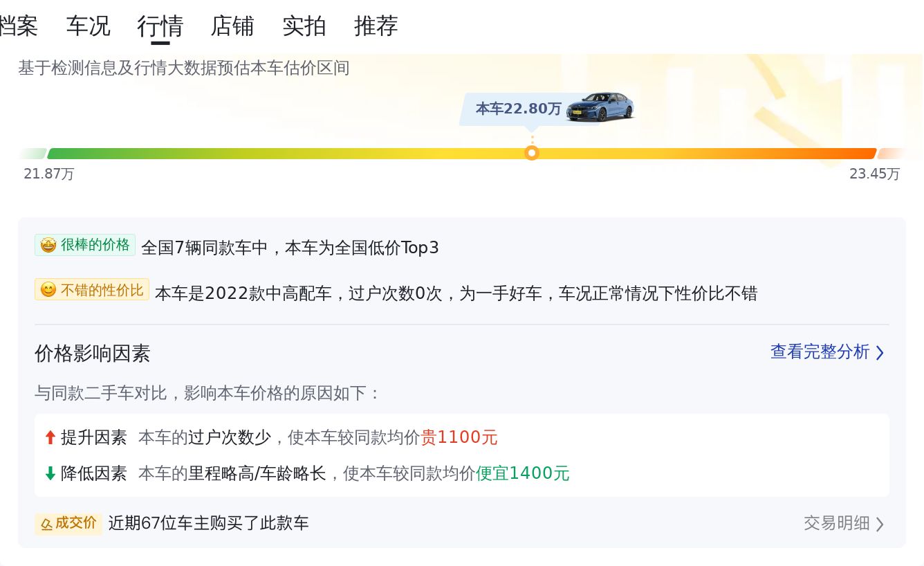The height and width of the screenshot is (566, 924).
Task: Click the 贵1100元 red price text
Action: (x=459, y=437)
